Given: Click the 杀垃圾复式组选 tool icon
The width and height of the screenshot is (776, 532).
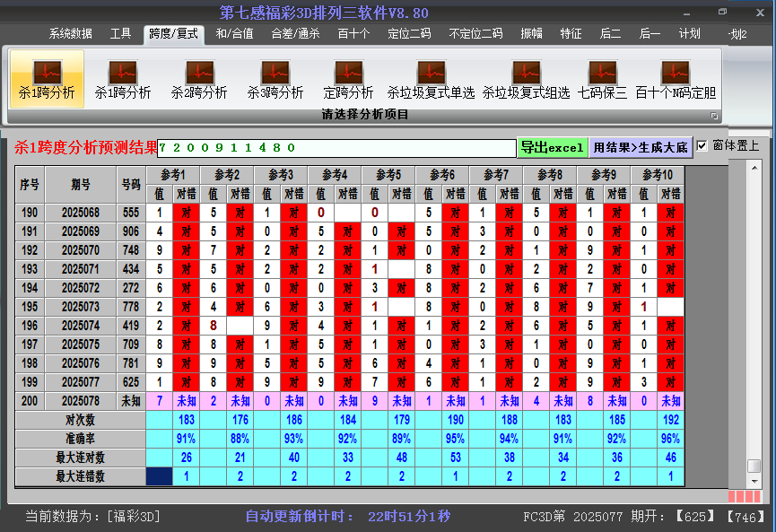Looking at the screenshot, I should coord(526,73).
